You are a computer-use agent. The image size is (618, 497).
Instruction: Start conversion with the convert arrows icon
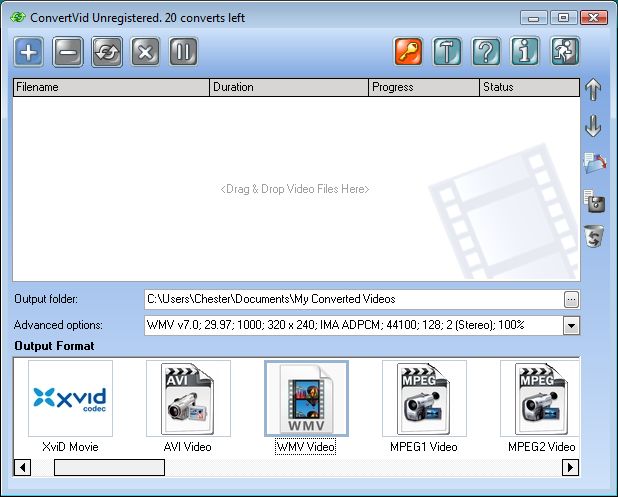click(107, 52)
